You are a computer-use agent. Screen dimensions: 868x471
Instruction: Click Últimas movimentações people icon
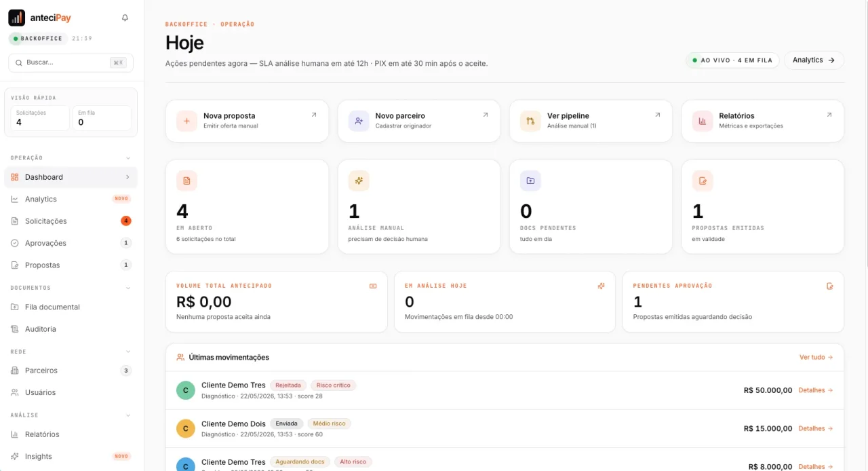[x=180, y=357]
